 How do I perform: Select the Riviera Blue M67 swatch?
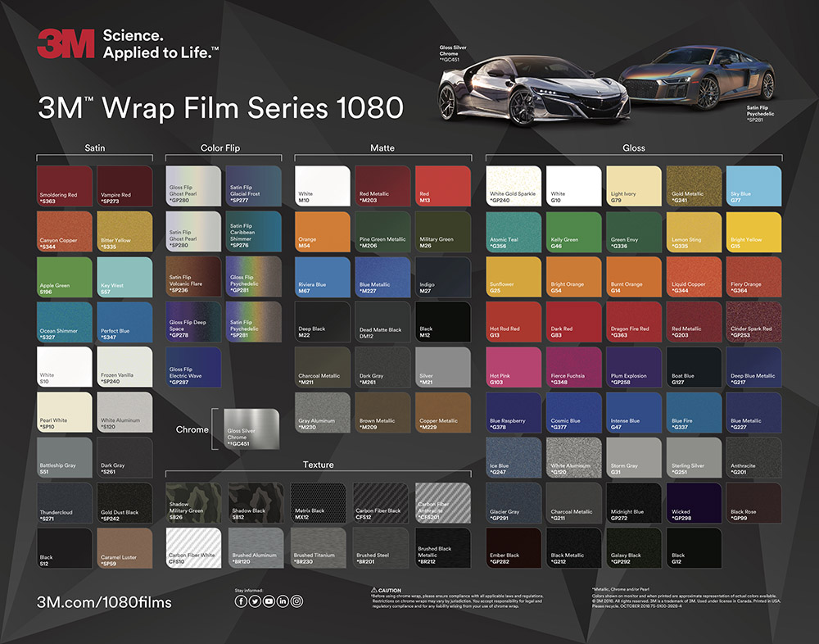[322, 277]
